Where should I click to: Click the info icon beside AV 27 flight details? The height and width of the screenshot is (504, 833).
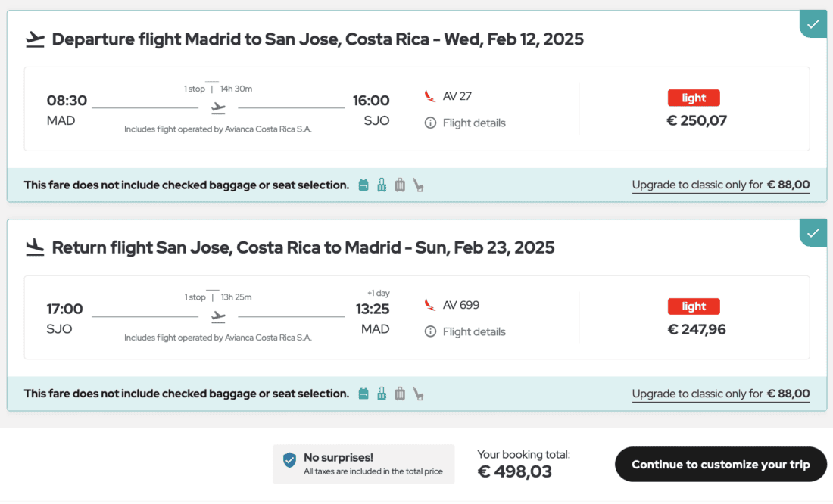click(430, 123)
